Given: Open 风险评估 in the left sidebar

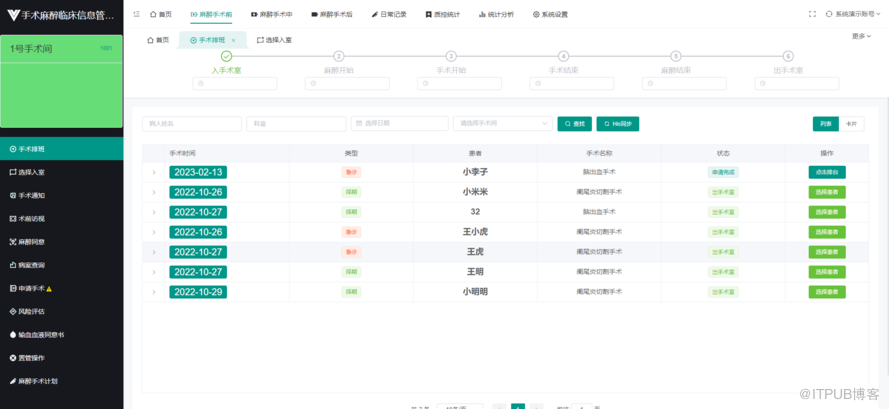Looking at the screenshot, I should [x=30, y=311].
